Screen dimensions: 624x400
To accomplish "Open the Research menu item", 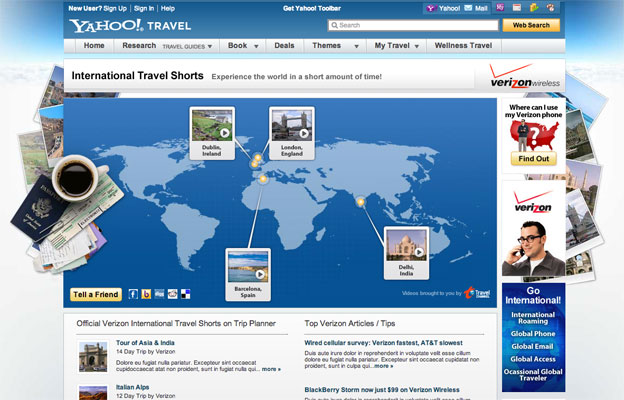I will point(139,45).
